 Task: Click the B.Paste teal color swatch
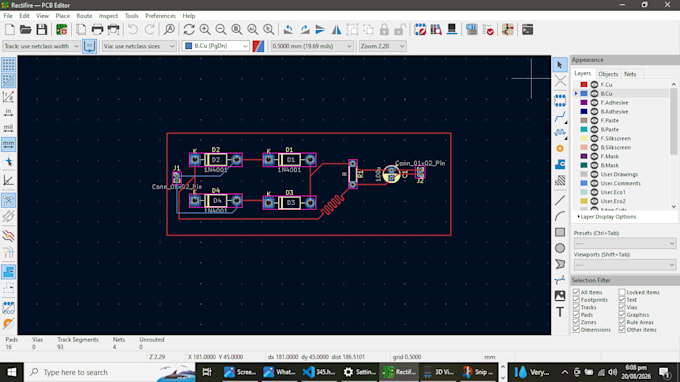tap(584, 130)
